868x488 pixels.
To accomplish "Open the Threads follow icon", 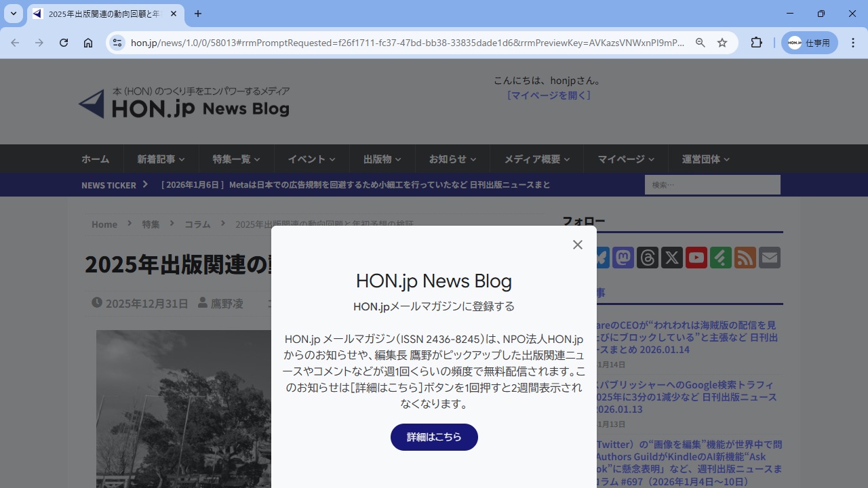I will (x=647, y=258).
